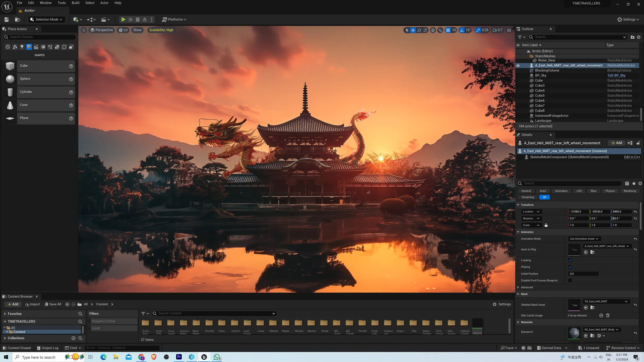The width and height of the screenshot is (644, 362).
Task: Open the play options three-dot menu
Action: point(152,20)
